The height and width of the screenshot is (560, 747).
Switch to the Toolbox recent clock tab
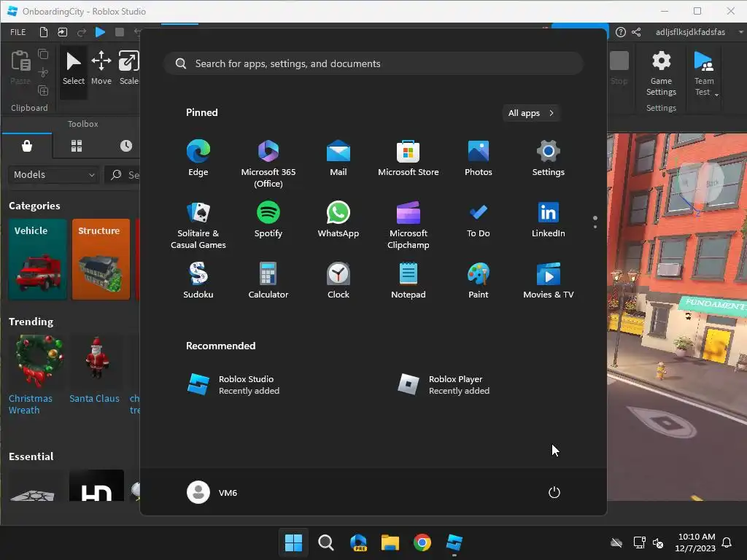(125, 146)
